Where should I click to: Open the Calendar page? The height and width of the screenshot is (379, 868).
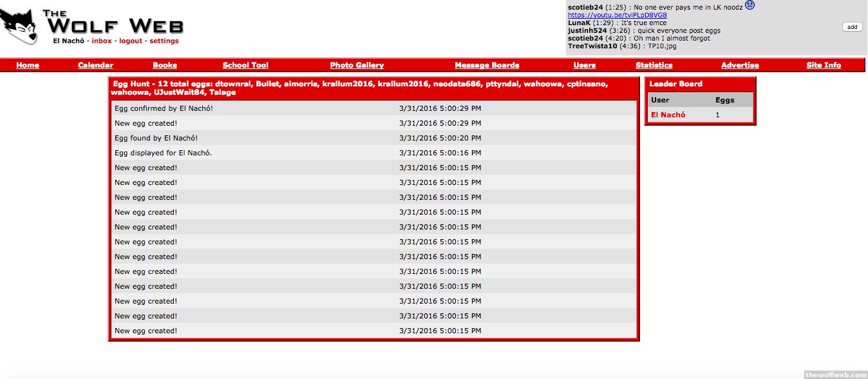click(x=95, y=65)
